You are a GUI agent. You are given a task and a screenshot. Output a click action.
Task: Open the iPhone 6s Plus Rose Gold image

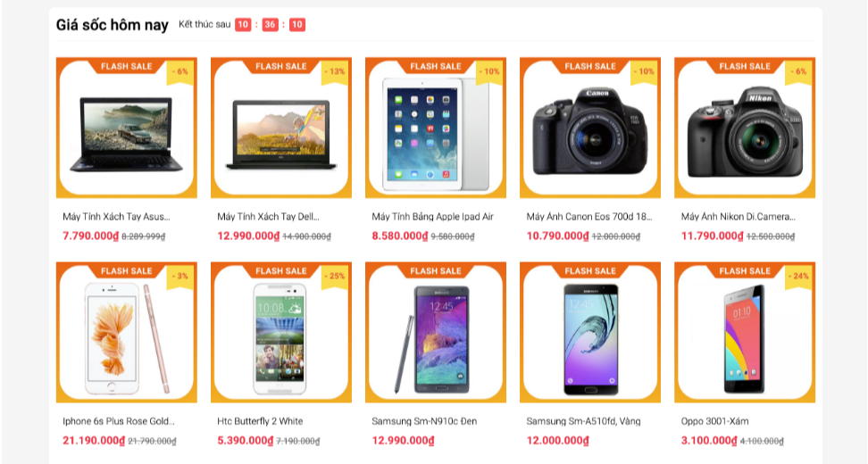(126, 332)
